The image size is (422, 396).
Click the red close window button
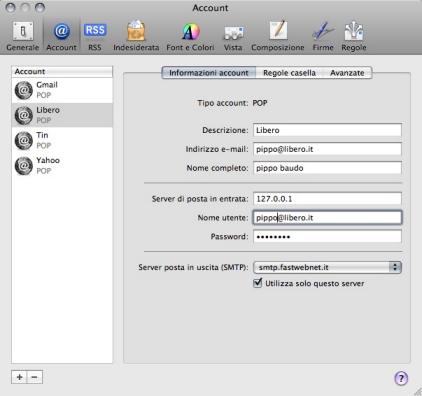(x=11, y=7)
